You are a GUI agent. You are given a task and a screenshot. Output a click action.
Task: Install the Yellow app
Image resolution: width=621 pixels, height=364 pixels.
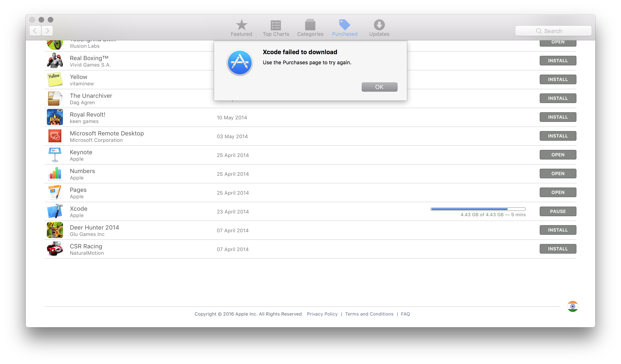point(558,79)
